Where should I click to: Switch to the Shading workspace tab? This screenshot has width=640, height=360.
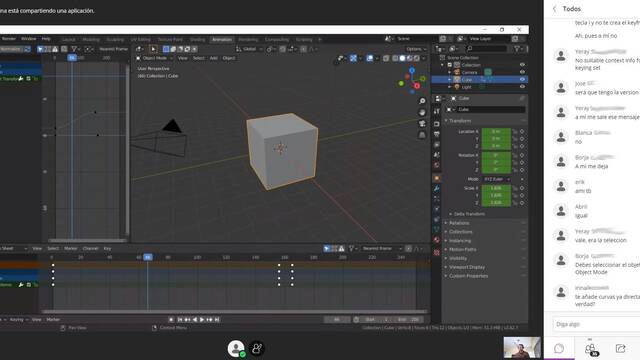(198, 40)
